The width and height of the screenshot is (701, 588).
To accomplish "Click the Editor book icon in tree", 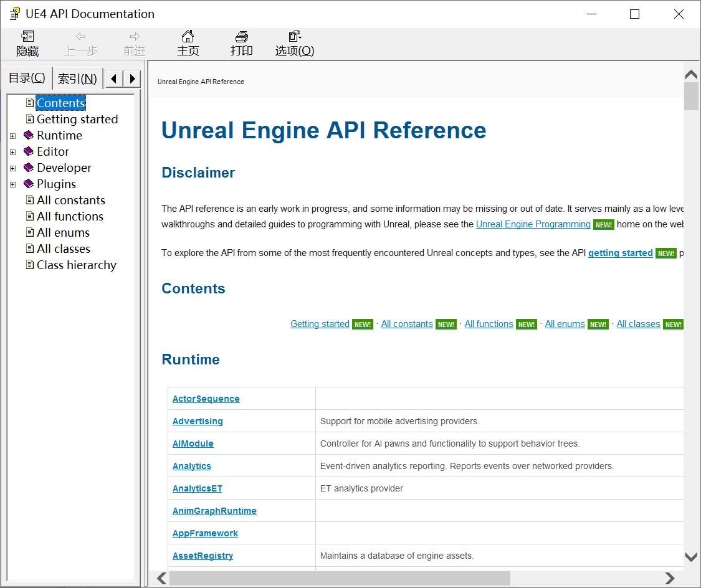I will [29, 151].
